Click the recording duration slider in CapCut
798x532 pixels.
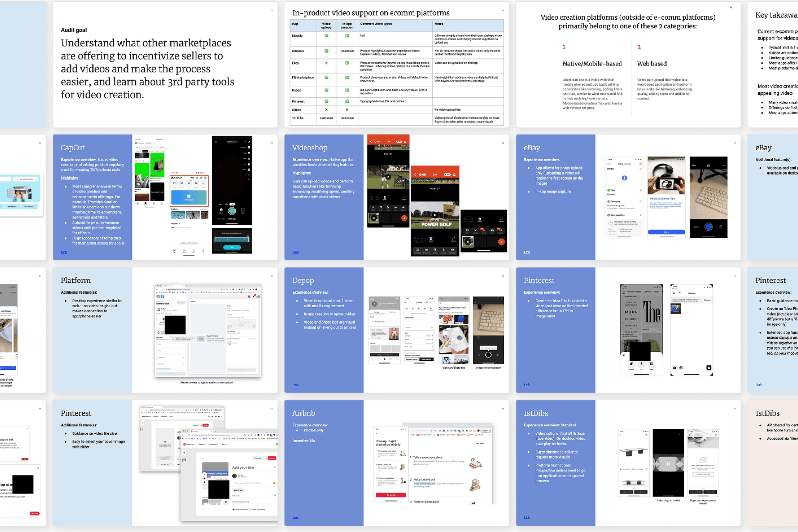point(232,239)
